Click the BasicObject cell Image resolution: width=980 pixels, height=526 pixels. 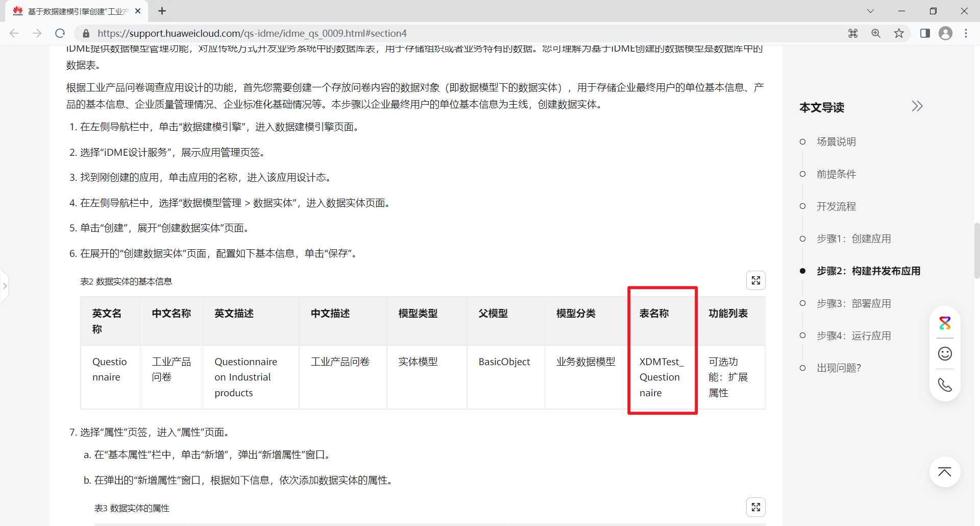[x=506, y=377]
